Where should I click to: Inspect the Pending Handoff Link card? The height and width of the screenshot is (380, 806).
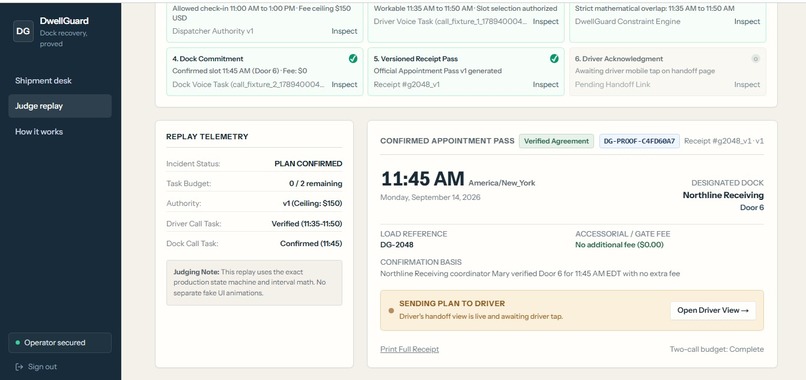tap(747, 84)
